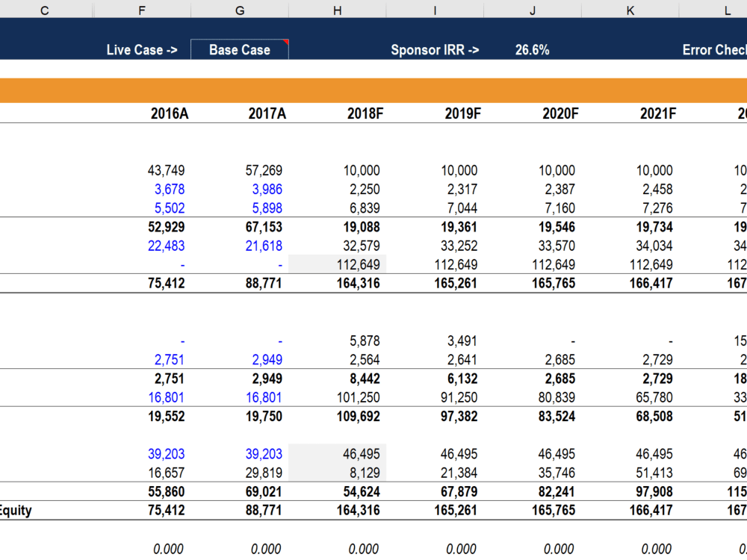747x560 pixels.
Task: Select blue cell 22,483
Action: click(167, 246)
